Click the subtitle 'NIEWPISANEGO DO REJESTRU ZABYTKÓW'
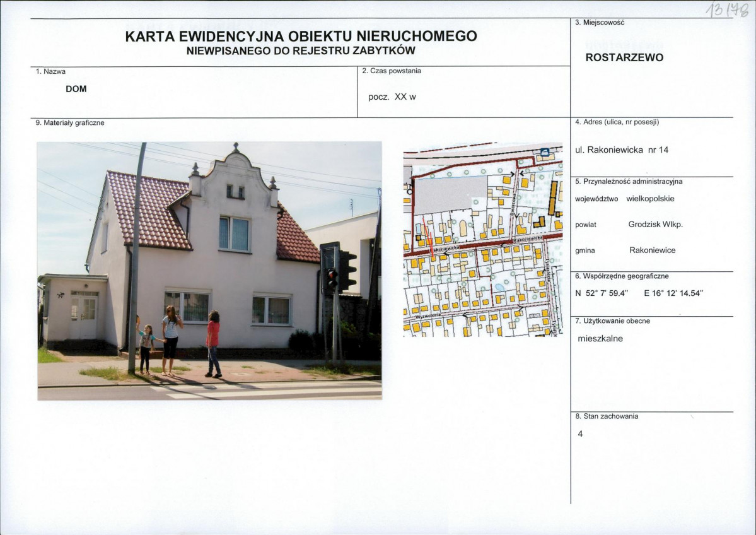Image resolution: width=756 pixels, height=535 pixels. tap(301, 50)
